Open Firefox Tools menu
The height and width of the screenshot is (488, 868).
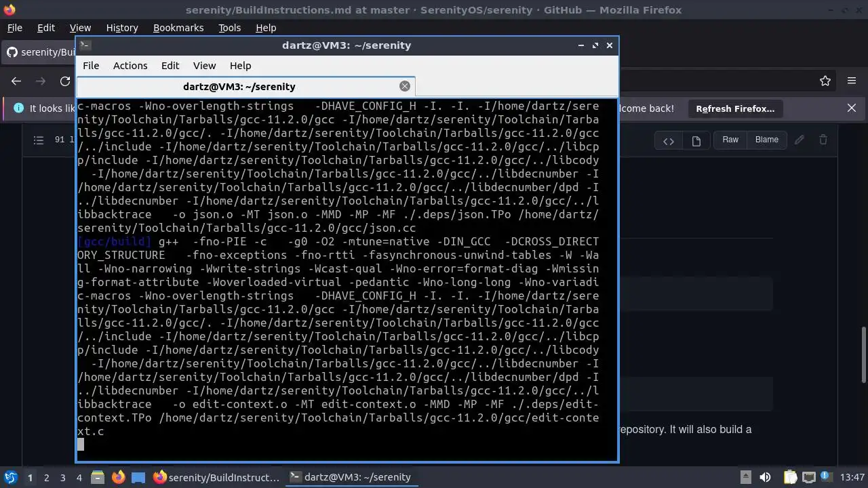point(229,28)
